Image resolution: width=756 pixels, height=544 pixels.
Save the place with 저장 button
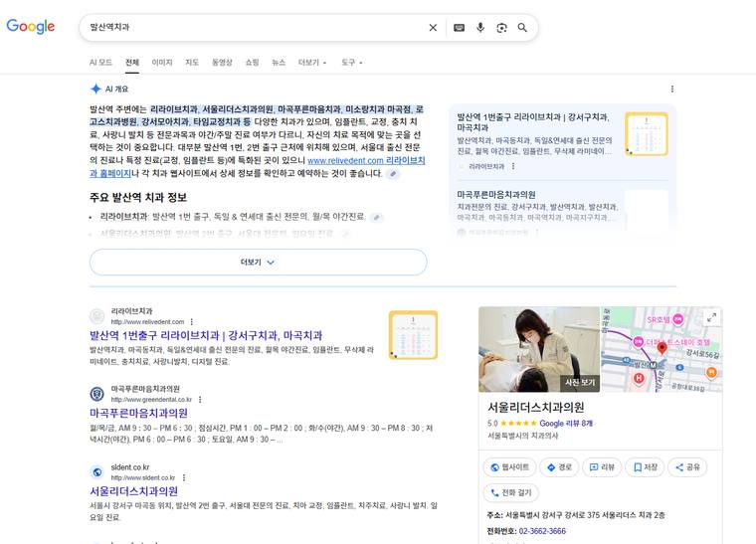pos(645,466)
